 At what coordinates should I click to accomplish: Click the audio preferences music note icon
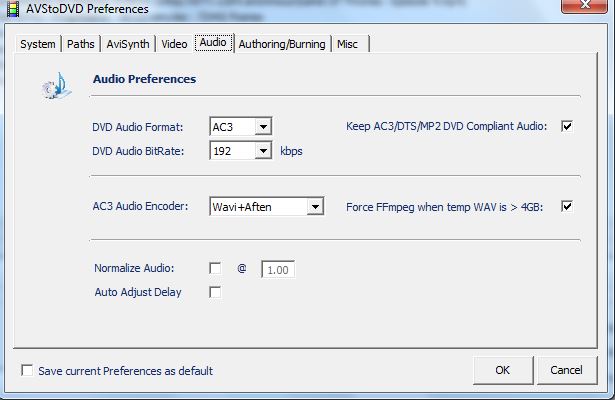54,87
